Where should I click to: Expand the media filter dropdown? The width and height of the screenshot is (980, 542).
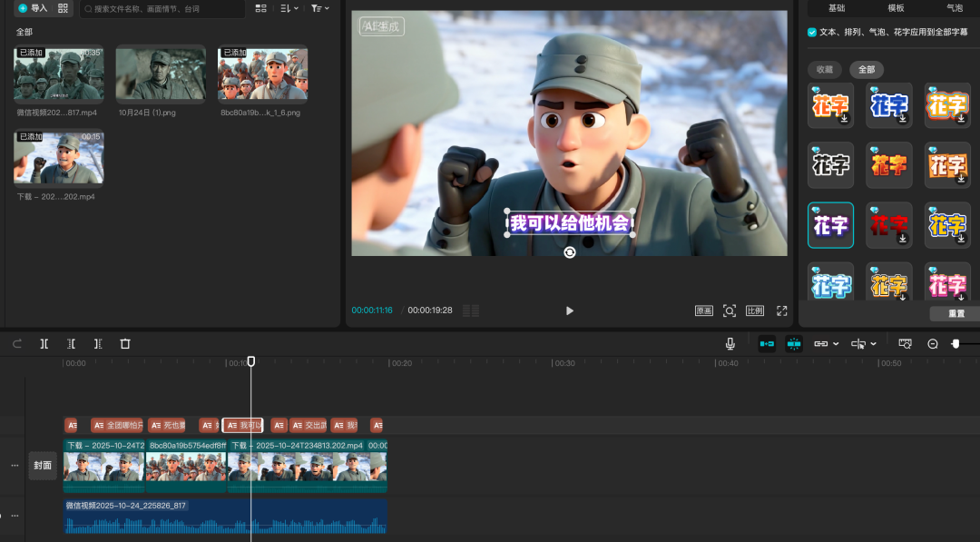[x=319, y=8]
